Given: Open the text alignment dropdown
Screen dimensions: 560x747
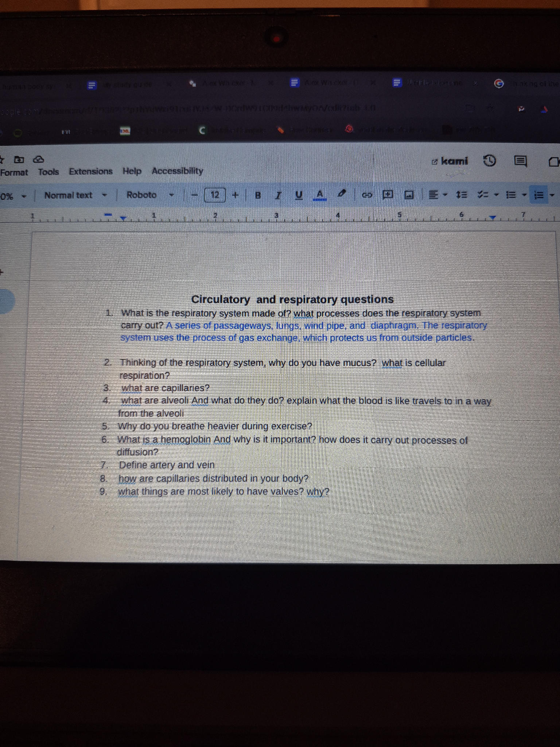Looking at the screenshot, I should tap(437, 195).
